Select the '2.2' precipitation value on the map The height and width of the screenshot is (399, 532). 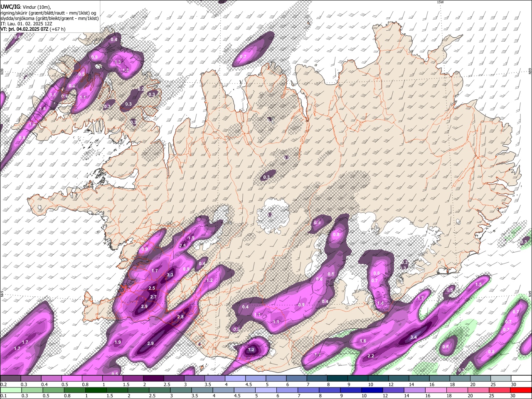(x=371, y=356)
